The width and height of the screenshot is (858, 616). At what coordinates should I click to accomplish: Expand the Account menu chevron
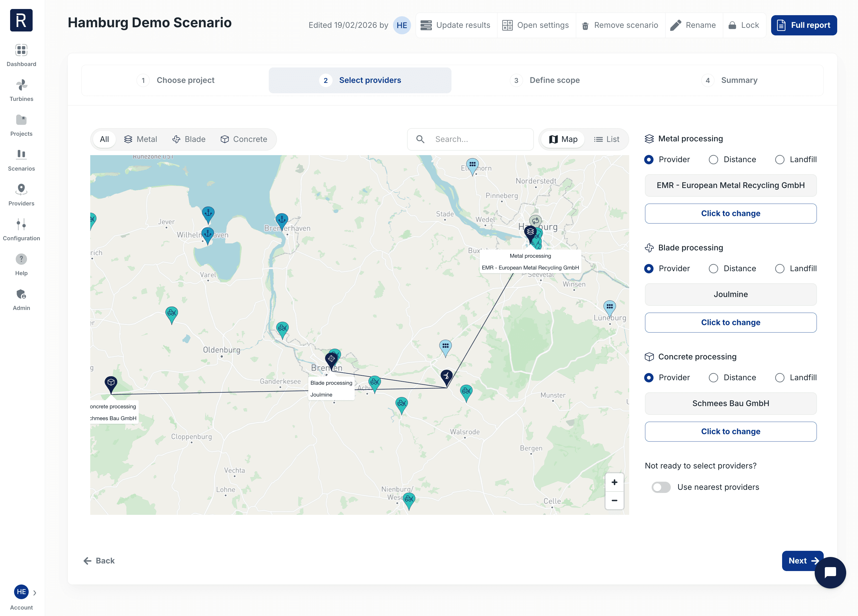(x=35, y=593)
